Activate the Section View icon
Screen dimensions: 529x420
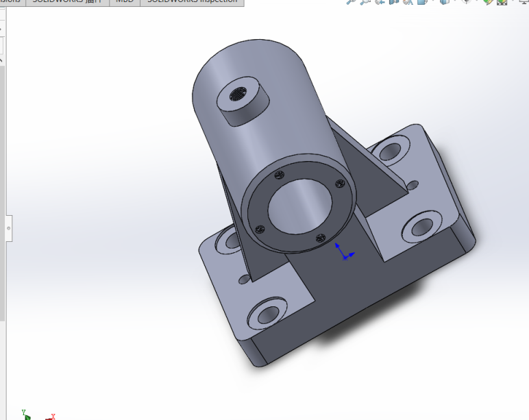tap(394, 1)
